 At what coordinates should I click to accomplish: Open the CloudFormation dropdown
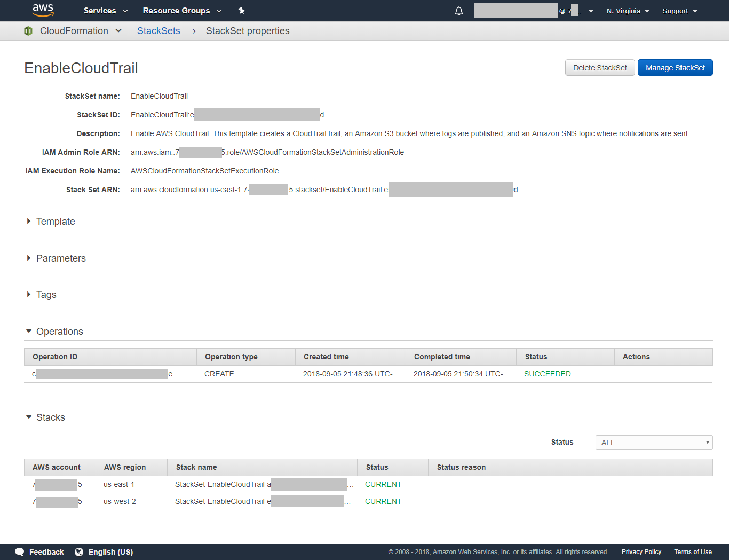tap(81, 31)
